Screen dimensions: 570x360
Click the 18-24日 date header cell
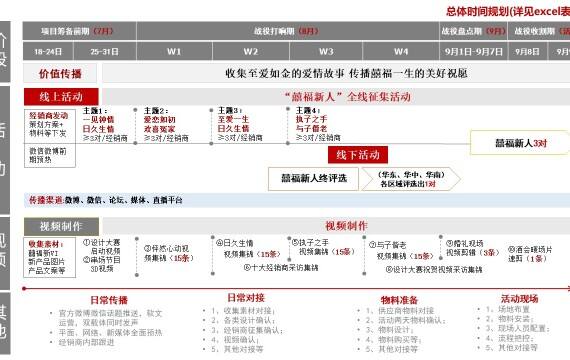coord(48,51)
